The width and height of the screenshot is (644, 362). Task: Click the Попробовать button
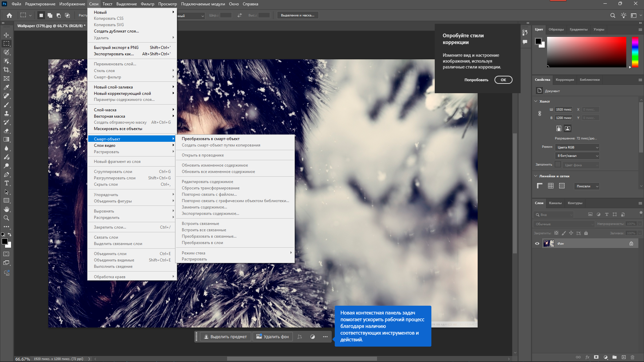476,80
